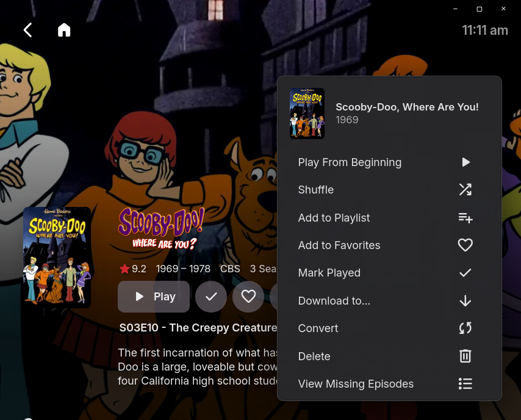
Task: Click the Home icon in the top bar
Action: [x=64, y=29]
